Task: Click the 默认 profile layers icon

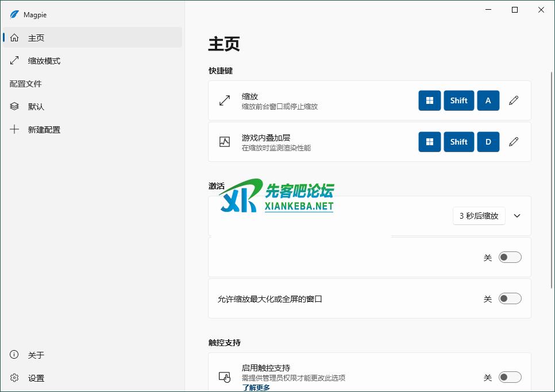Action: (15, 107)
